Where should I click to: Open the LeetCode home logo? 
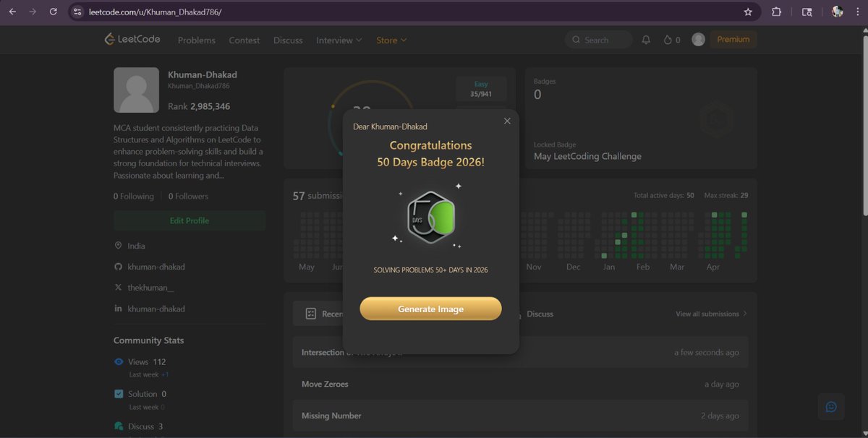point(132,39)
